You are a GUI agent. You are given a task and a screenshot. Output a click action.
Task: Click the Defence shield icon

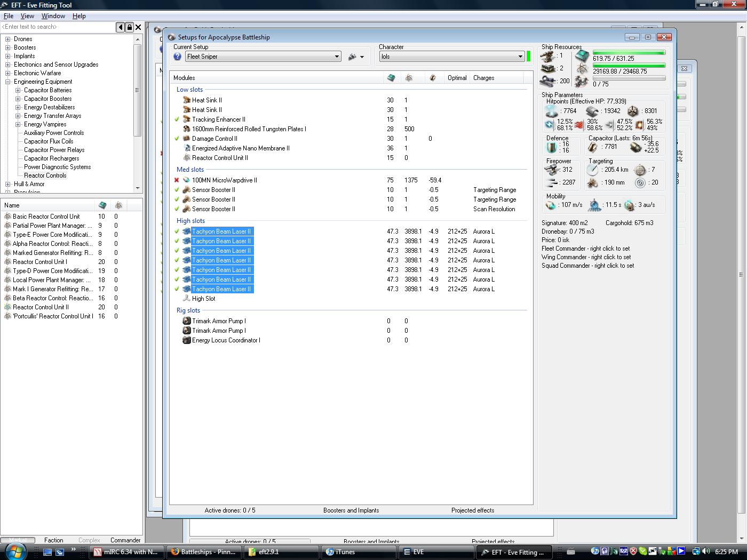click(x=552, y=147)
